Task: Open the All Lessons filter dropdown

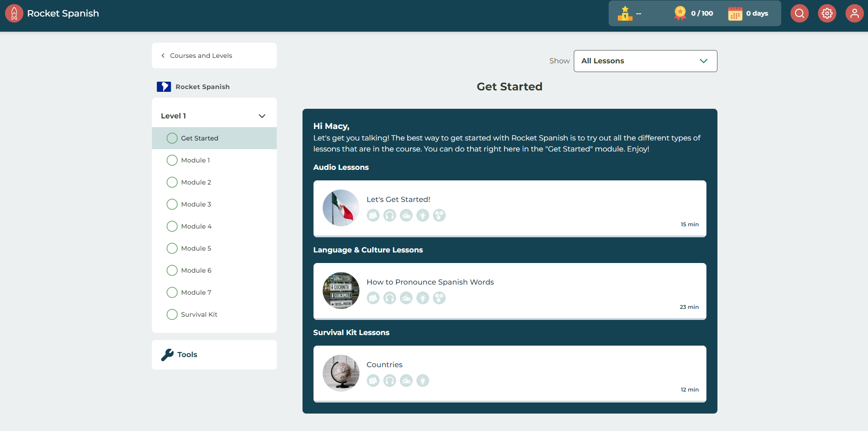Action: tap(645, 61)
